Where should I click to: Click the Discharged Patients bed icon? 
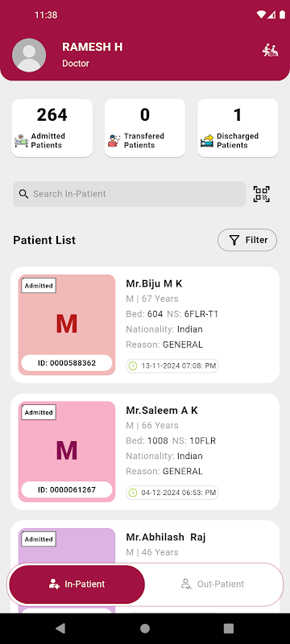207,141
